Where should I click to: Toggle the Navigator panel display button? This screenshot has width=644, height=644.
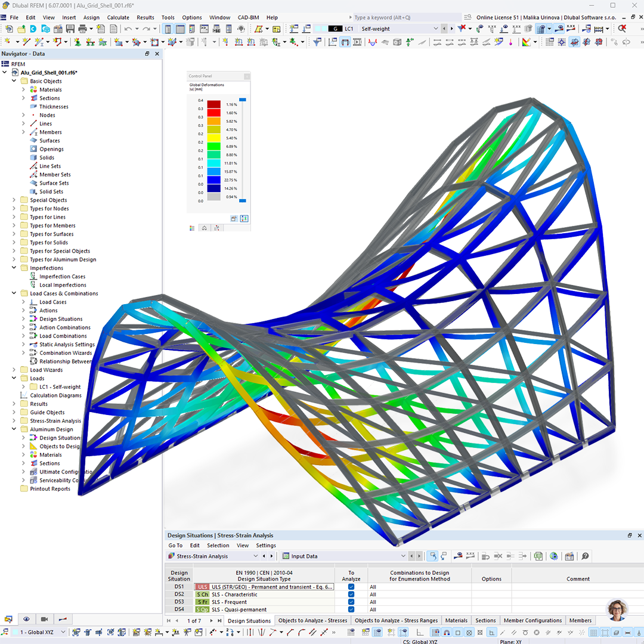click(x=168, y=29)
